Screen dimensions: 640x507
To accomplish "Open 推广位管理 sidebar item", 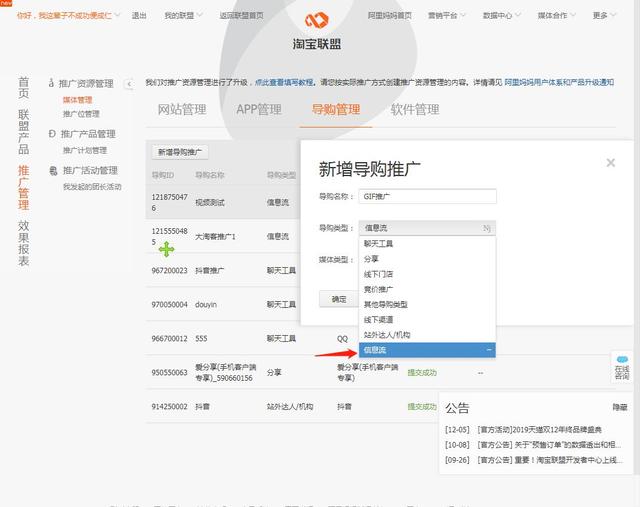I will 81,114.
